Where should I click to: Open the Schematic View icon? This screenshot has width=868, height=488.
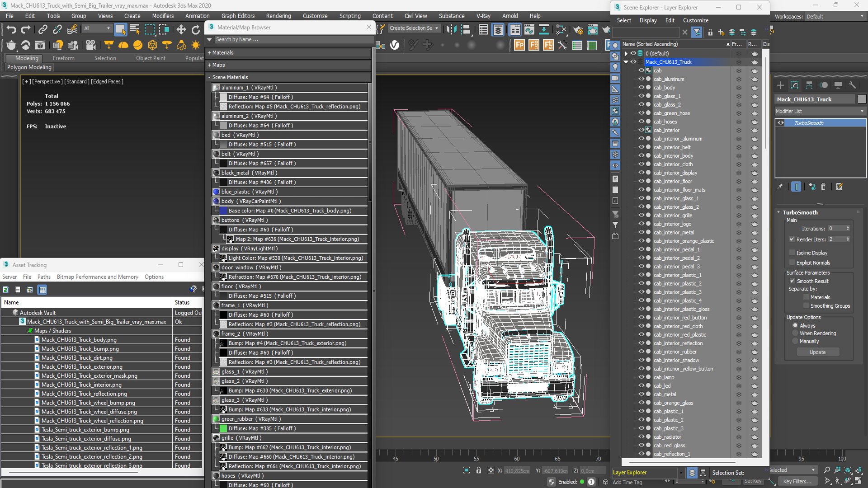(x=544, y=30)
